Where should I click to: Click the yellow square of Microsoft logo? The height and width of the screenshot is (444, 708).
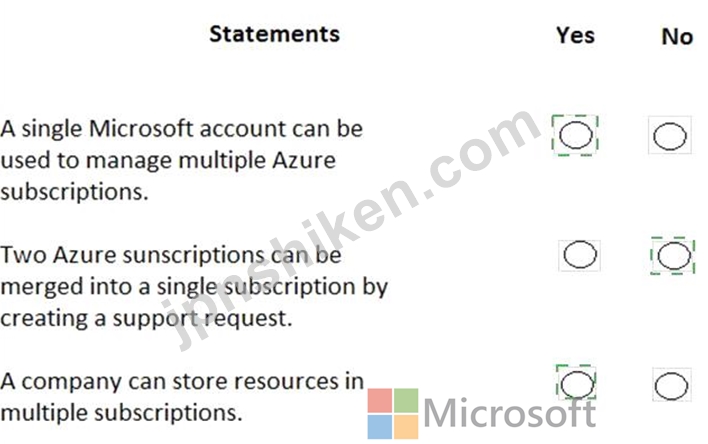406,427
